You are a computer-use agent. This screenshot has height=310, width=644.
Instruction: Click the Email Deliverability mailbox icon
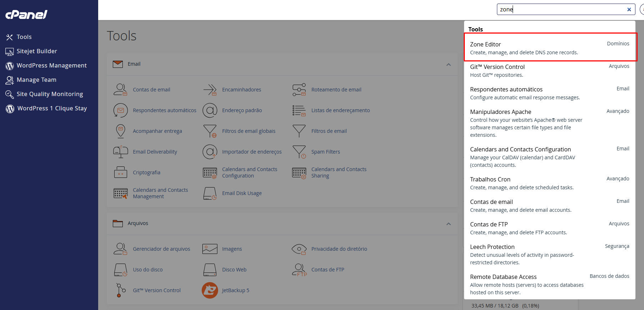(120, 152)
